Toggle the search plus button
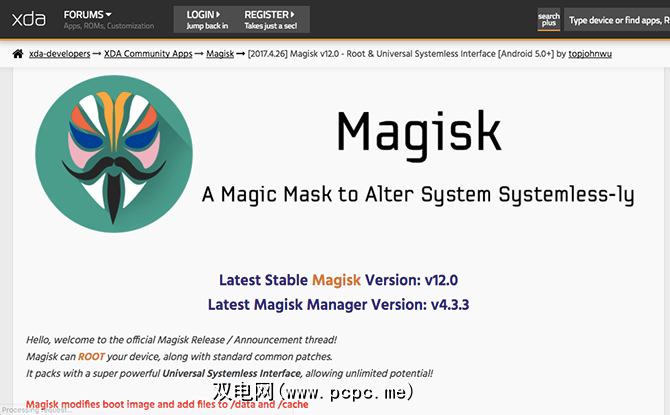Viewport: 670px width, 415px height. [x=549, y=20]
